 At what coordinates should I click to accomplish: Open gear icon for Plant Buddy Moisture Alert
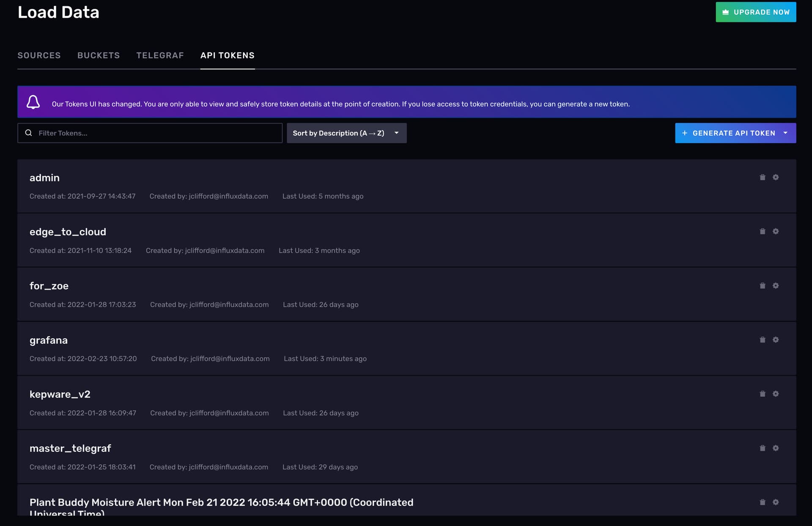(775, 502)
